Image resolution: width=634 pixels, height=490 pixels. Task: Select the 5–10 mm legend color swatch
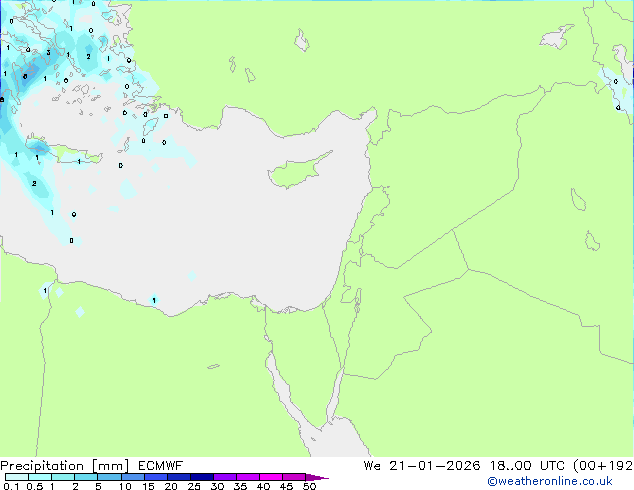(x=109, y=477)
